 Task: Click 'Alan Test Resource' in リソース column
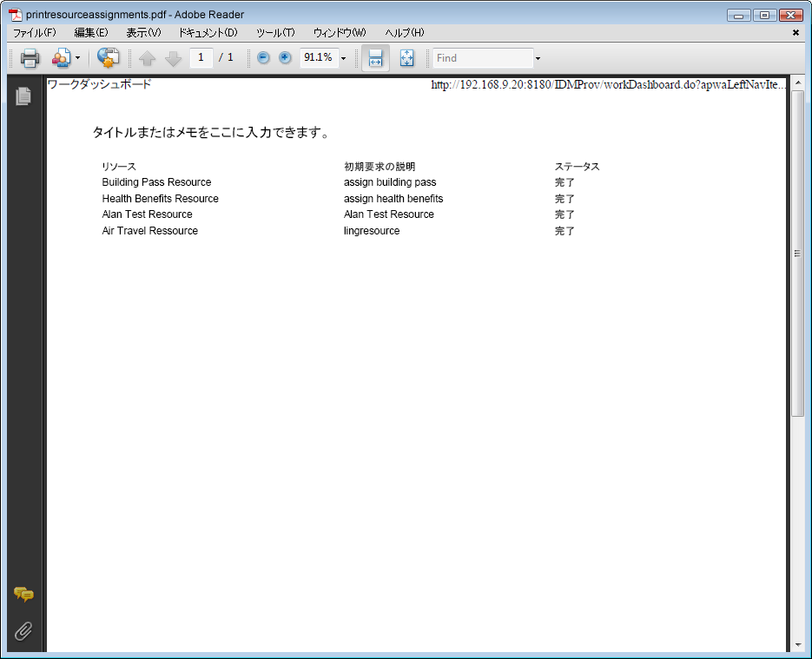coord(147,214)
